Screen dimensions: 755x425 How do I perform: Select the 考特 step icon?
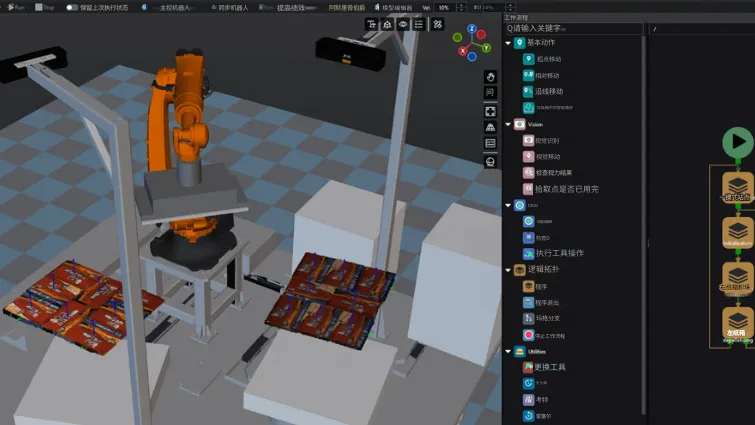coord(528,399)
